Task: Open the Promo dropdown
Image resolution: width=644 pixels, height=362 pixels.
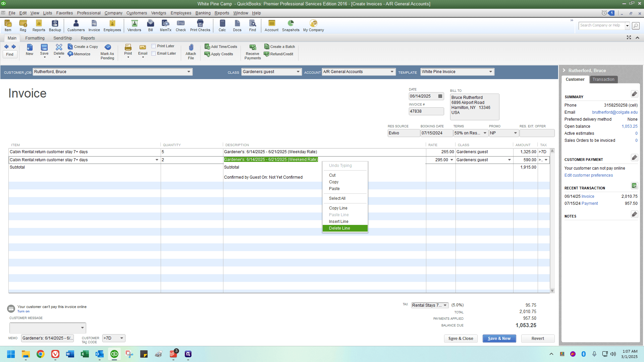Action: click(516, 133)
